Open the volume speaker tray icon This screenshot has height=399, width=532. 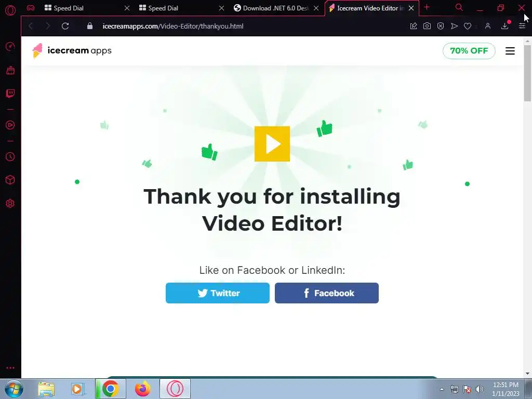[x=480, y=389]
